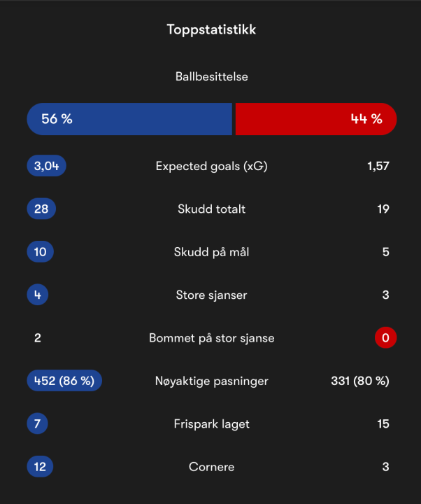
Task: Click the blue 3,04 xG badge
Action: click(x=46, y=166)
